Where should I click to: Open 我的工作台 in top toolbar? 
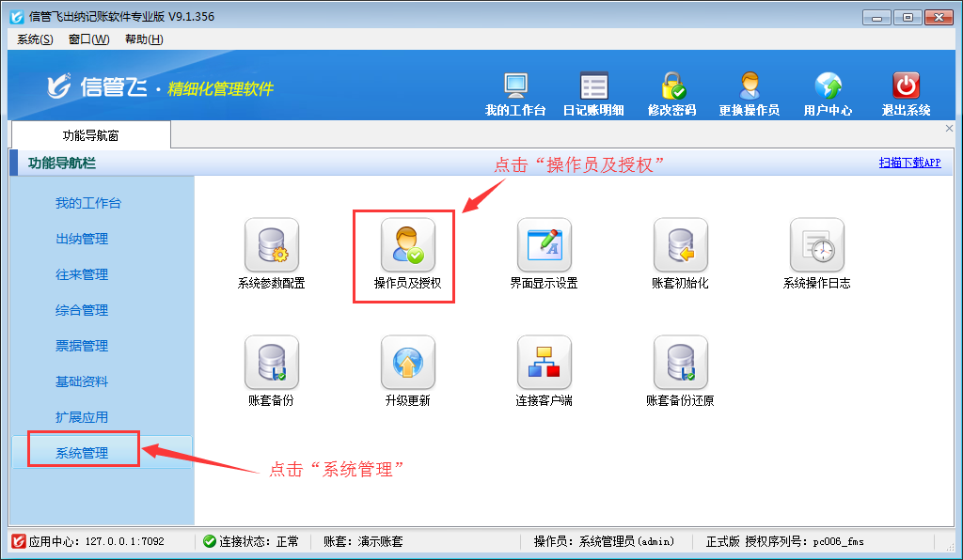[515, 94]
